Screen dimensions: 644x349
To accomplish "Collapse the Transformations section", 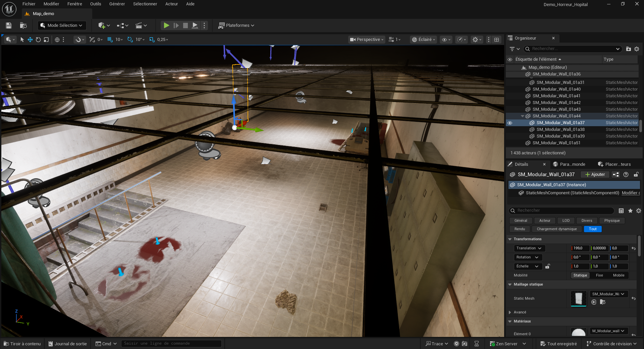I will pos(510,239).
